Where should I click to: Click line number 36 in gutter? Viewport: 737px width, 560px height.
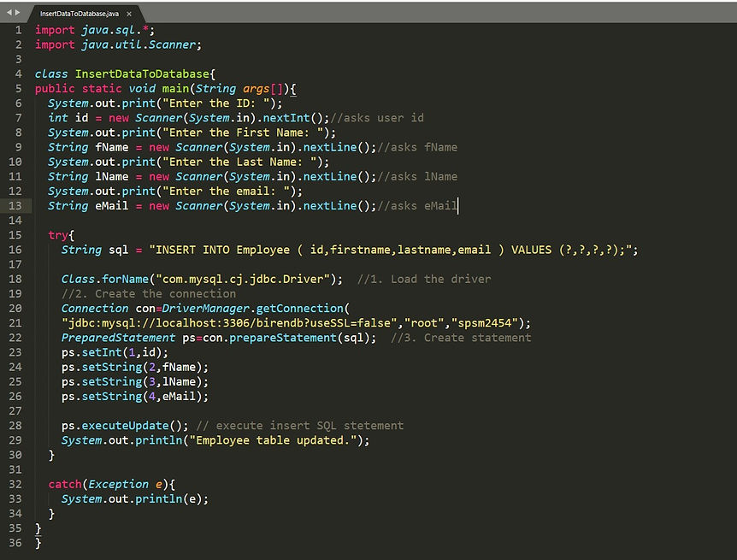(x=15, y=543)
